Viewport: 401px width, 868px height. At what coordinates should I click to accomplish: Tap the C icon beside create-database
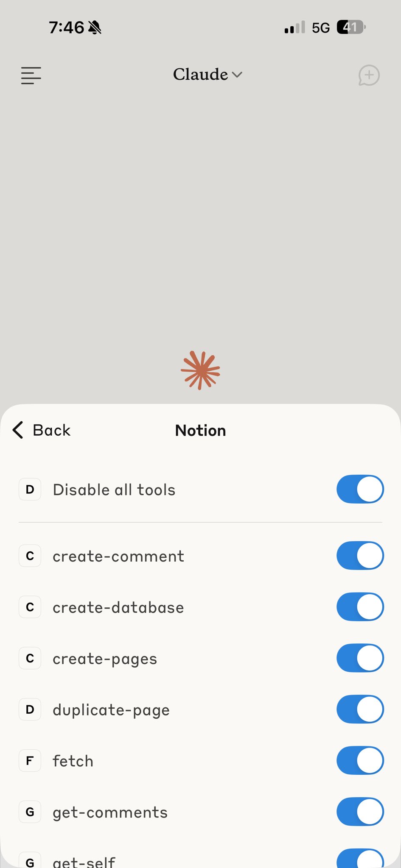30,607
